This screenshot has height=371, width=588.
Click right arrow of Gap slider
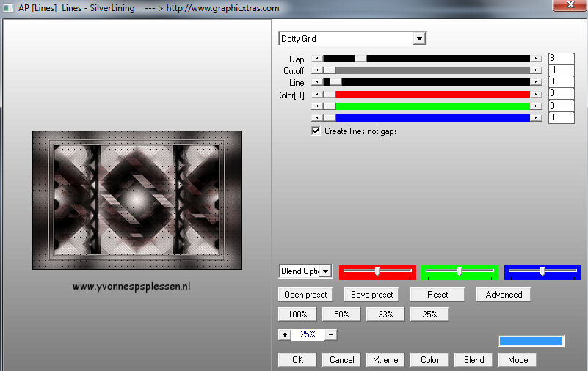click(x=537, y=59)
